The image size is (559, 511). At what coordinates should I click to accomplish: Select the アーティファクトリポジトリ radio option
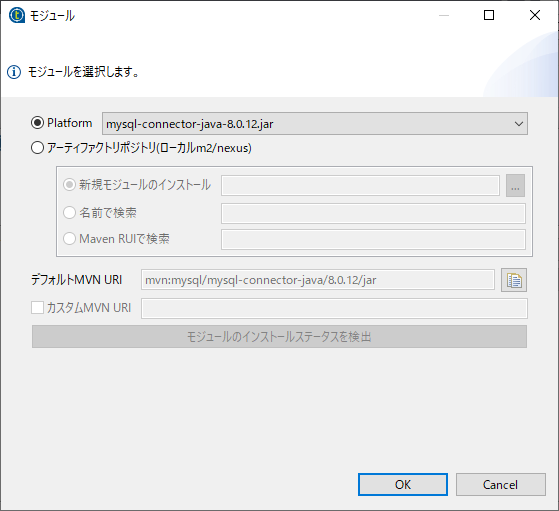pos(37,148)
